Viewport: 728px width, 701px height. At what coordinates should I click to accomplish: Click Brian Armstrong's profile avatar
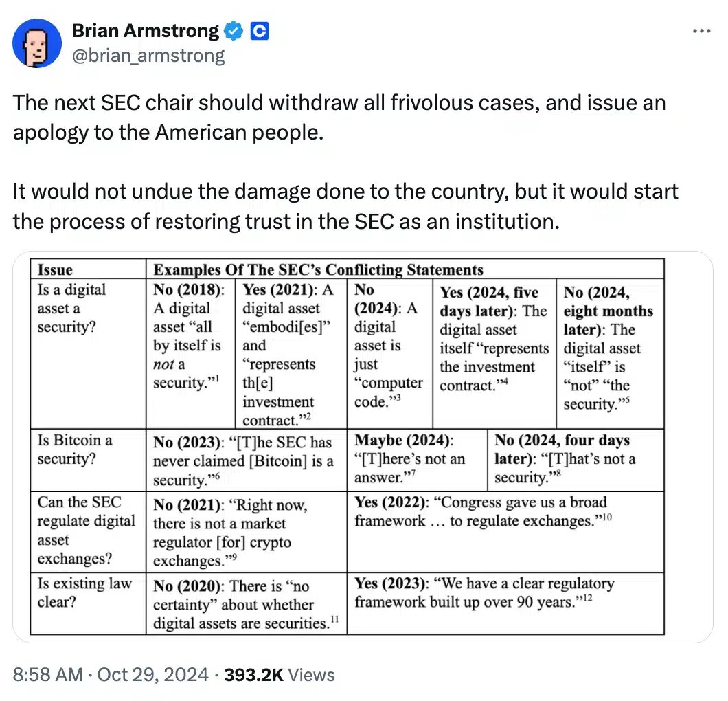click(x=37, y=43)
